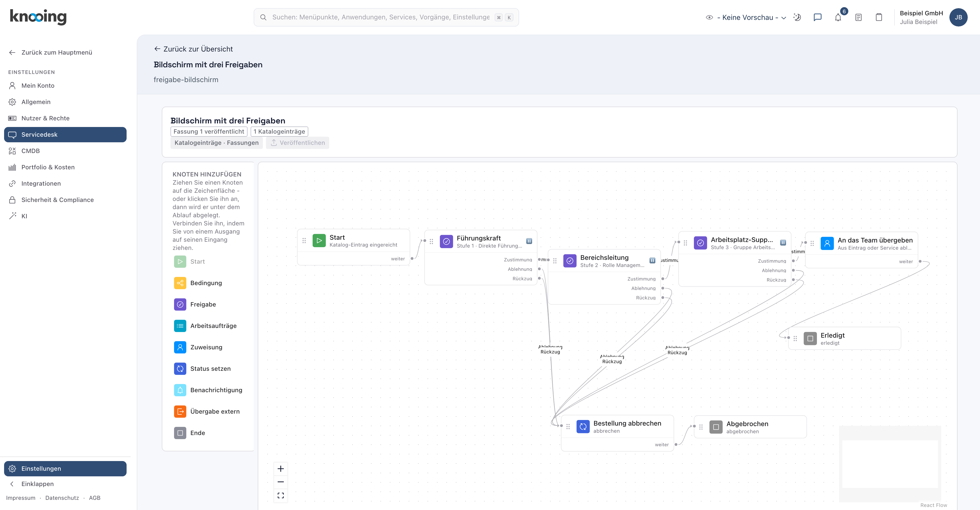Open Impressum footer link
The image size is (980, 510).
[x=20, y=498]
